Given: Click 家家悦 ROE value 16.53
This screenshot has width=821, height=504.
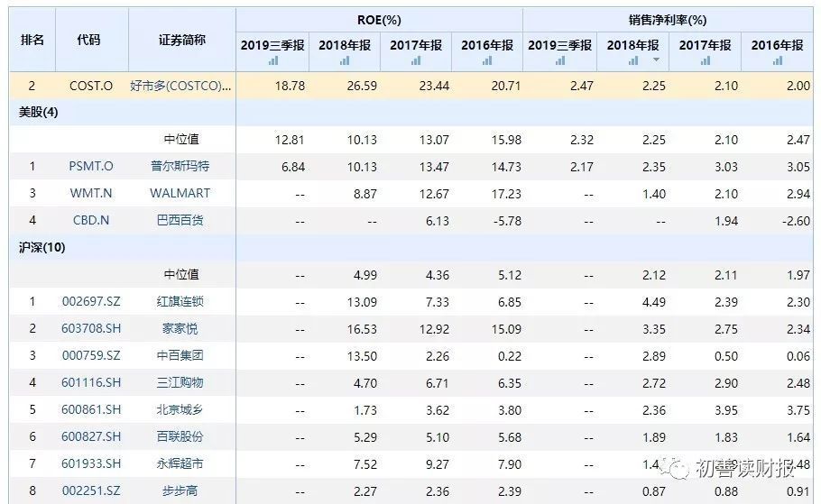Looking at the screenshot, I should click(x=362, y=329).
